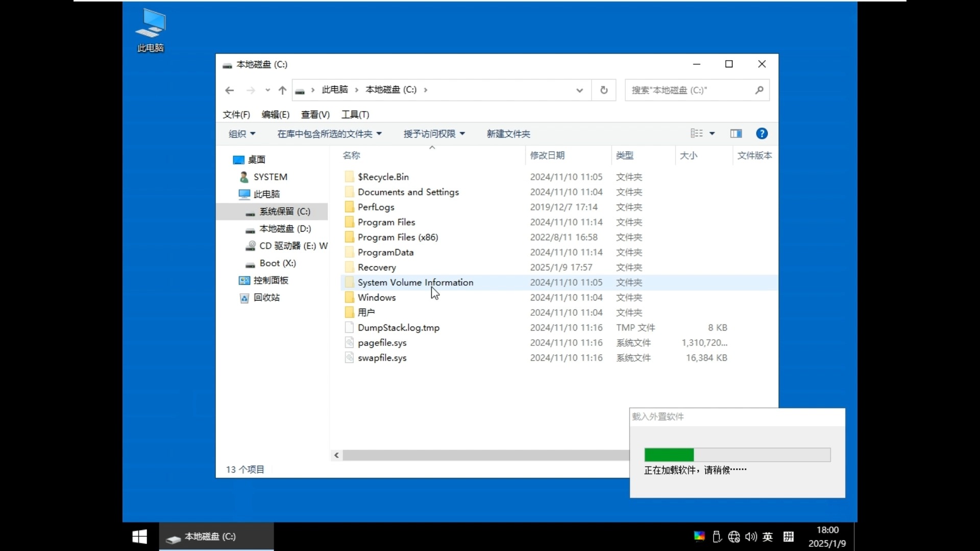This screenshot has height=551, width=980.
Task: Click the colorful display tray icon
Action: point(699,536)
